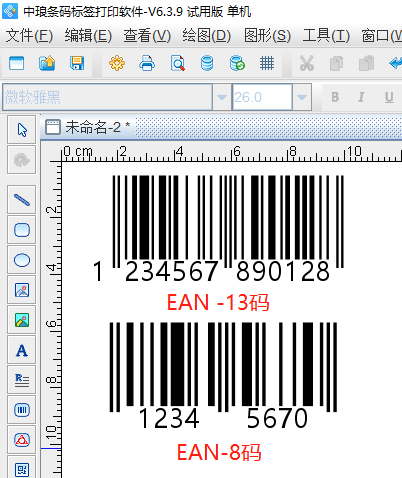Image resolution: width=402 pixels, height=478 pixels.
Task: Select the red 'EAN -13码' text label
Action: point(218,302)
